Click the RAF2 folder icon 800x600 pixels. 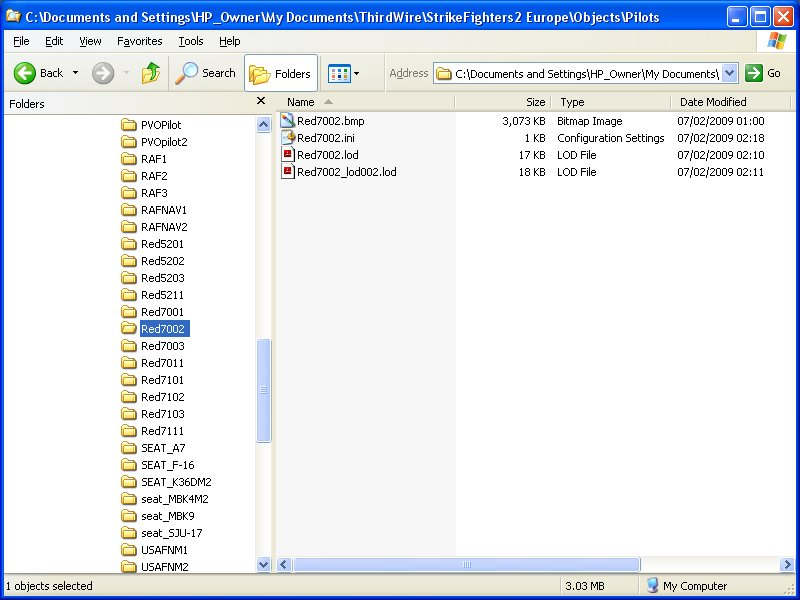[129, 176]
